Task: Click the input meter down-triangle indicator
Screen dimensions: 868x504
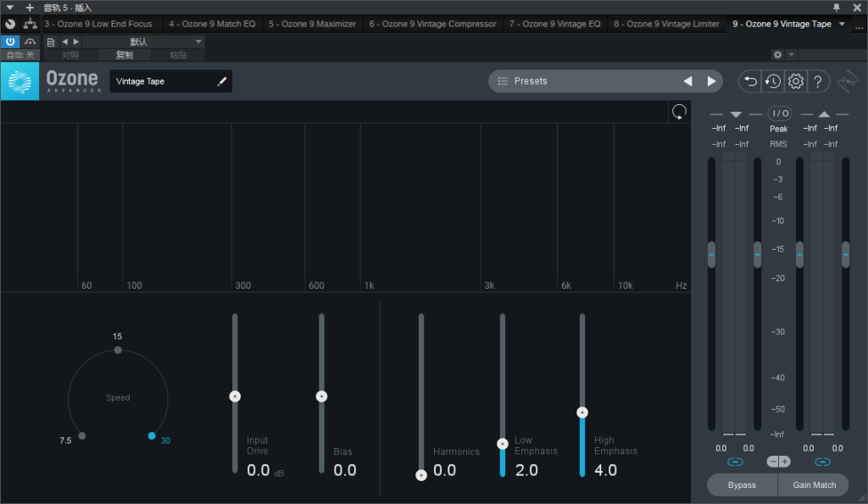Action: (736, 114)
